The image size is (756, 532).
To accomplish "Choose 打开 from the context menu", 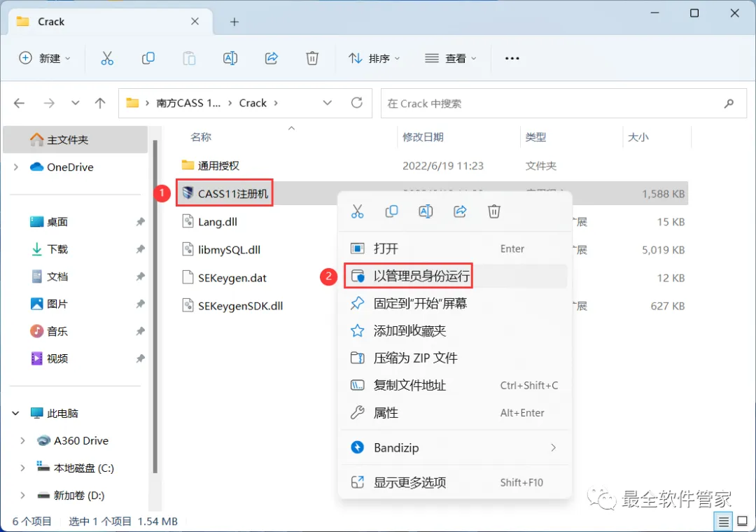I will click(x=455, y=249).
